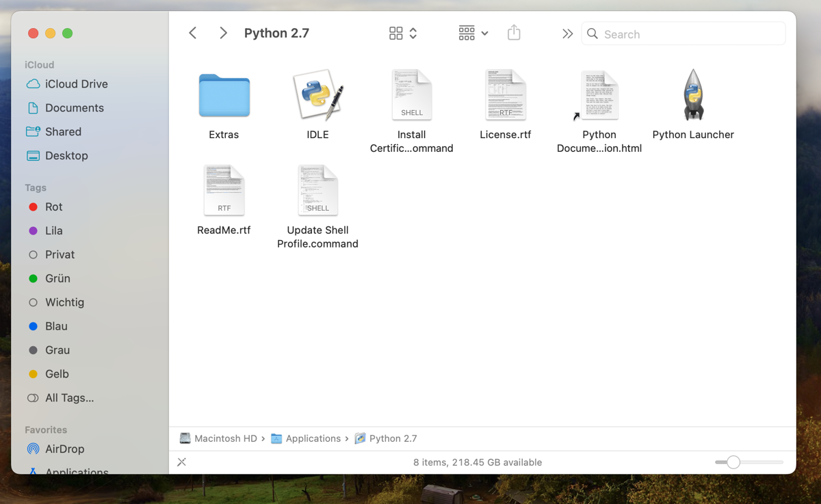Select the Python Launcher rocket icon
Viewport: 821px width, 504px height.
point(693,95)
